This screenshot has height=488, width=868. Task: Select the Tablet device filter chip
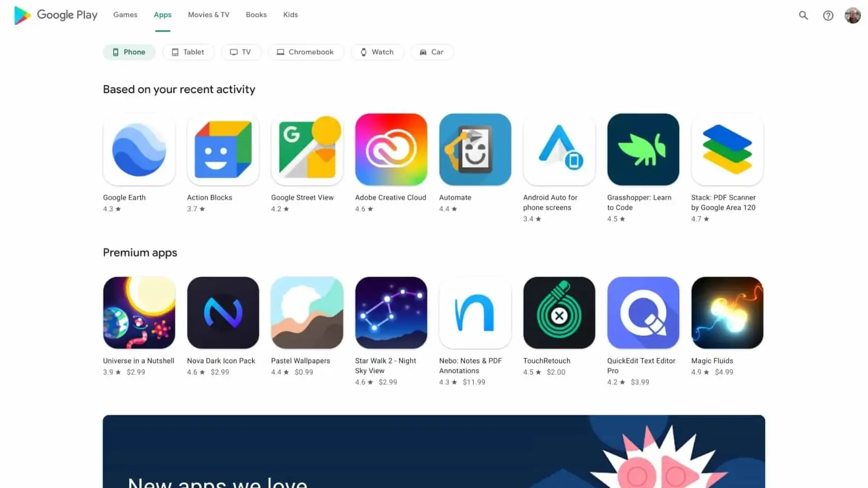coord(188,52)
